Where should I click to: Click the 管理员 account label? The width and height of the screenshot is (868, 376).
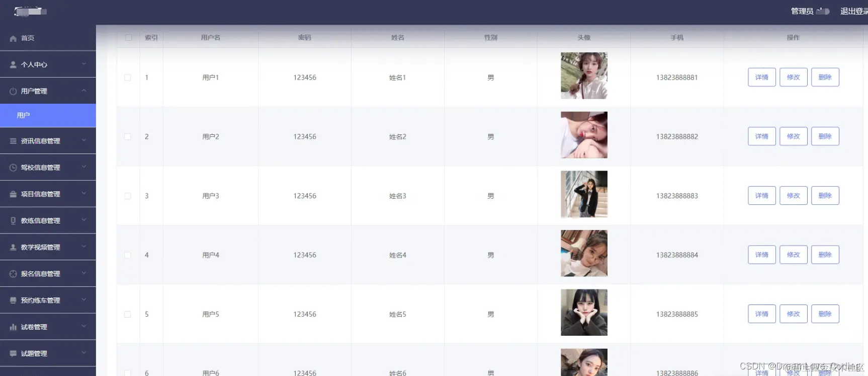pyautogui.click(x=802, y=11)
